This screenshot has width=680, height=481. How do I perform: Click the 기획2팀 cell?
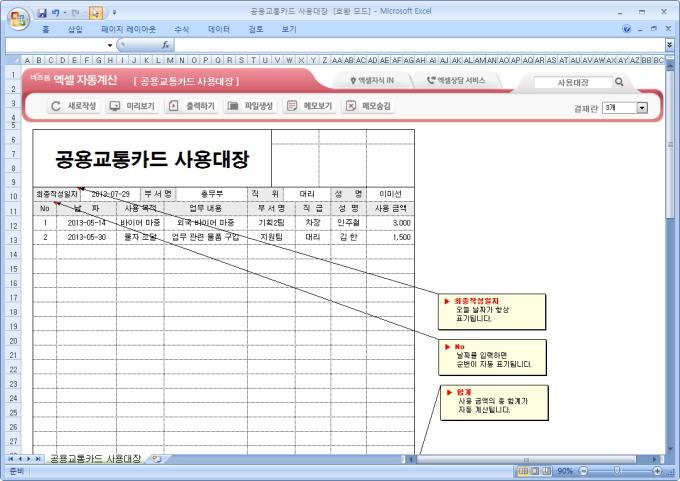(x=271, y=223)
